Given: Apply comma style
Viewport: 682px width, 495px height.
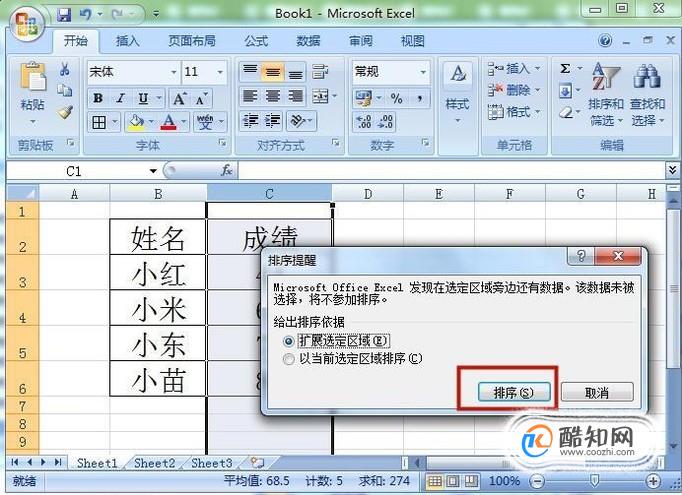Looking at the screenshot, I should (x=419, y=98).
